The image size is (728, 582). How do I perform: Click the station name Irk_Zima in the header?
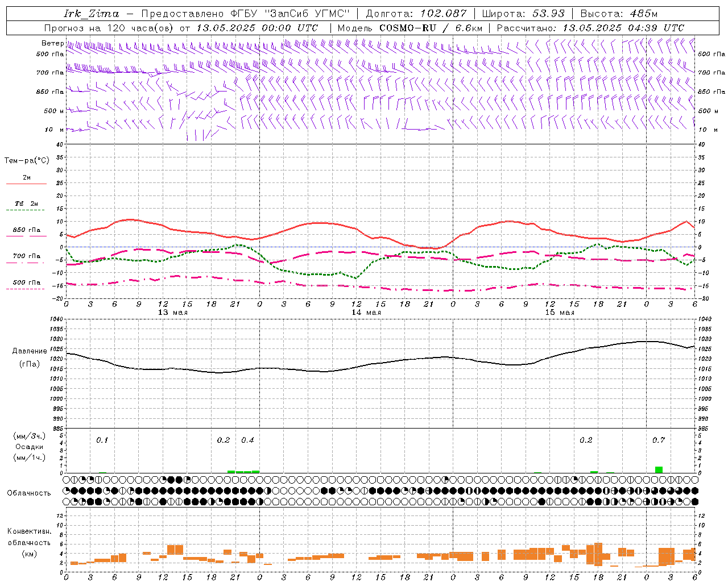tap(92, 14)
